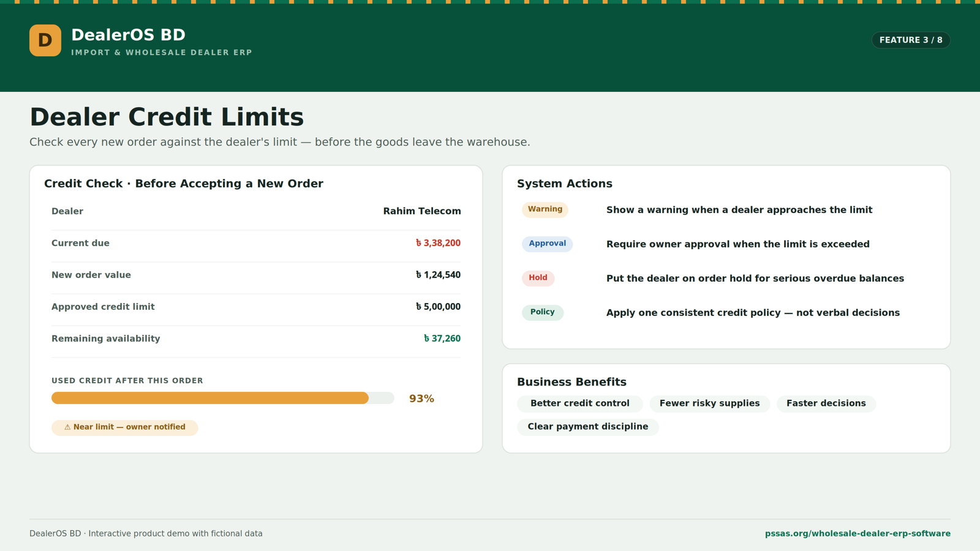Click the New order value label
980x551 pixels.
91,275
